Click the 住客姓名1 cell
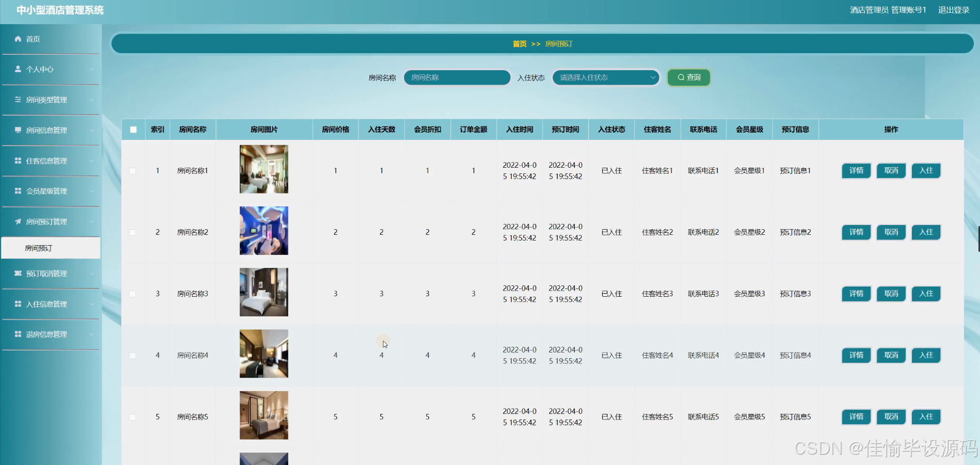The width and height of the screenshot is (980, 465). 657,171
